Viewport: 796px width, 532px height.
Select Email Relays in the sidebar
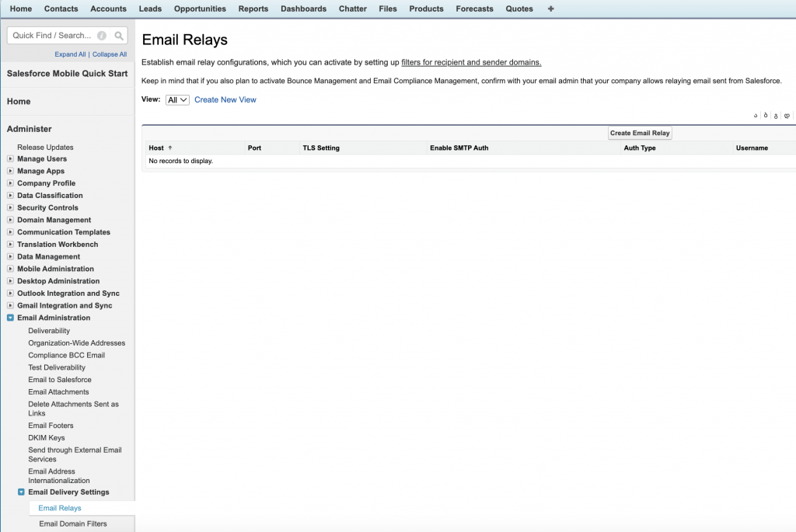pyautogui.click(x=60, y=508)
